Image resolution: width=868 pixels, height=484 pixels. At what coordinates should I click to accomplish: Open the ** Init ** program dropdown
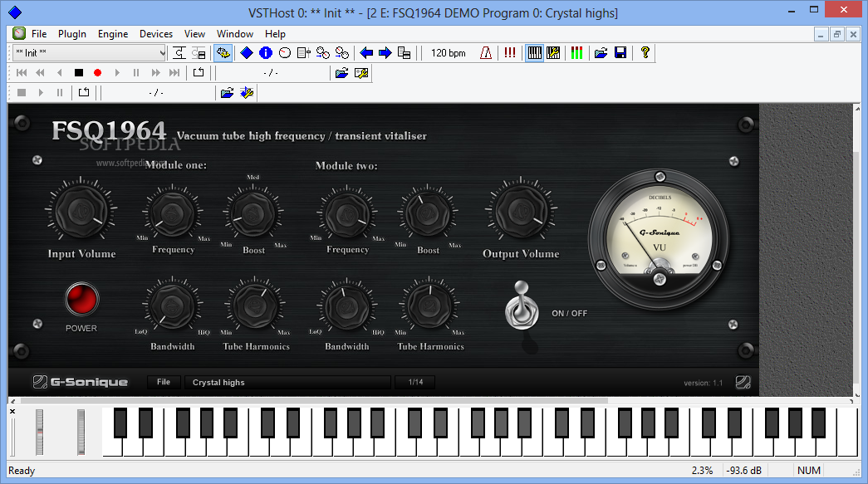89,53
